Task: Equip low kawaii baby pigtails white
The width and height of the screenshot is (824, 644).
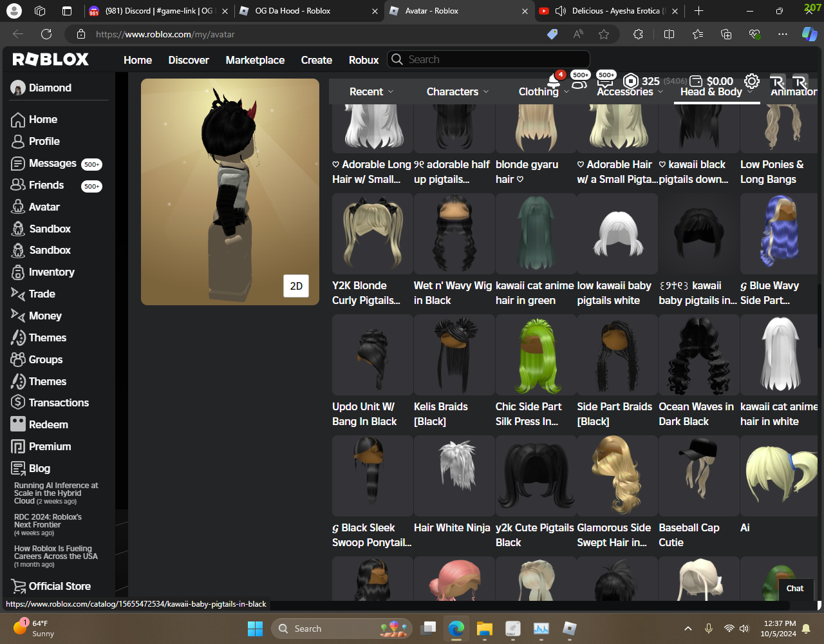Action: tap(617, 234)
